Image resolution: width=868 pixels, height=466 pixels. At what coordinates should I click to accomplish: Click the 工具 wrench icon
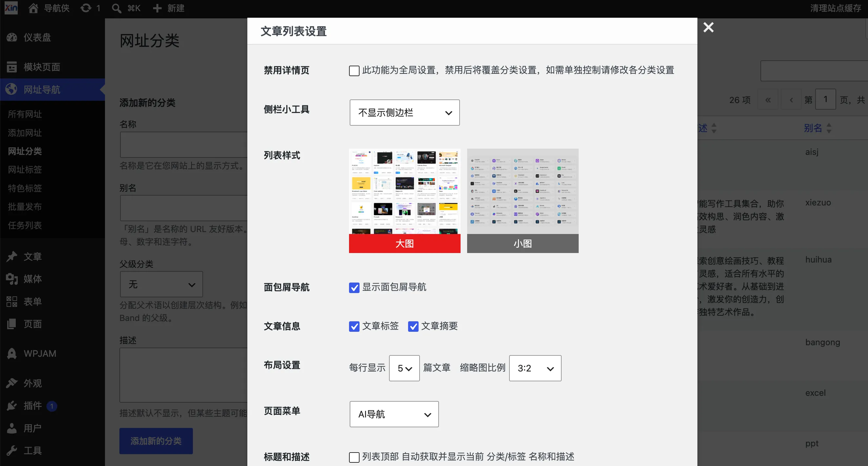coord(12,451)
